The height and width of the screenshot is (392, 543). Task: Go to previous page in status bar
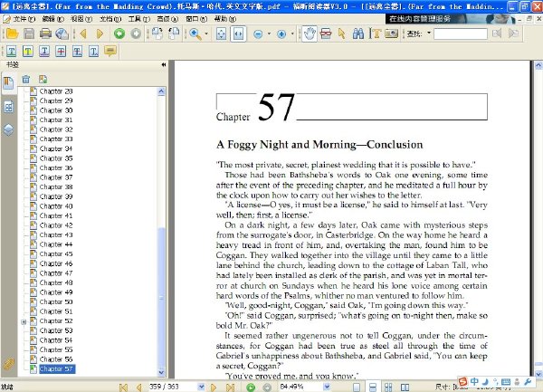[138, 387]
